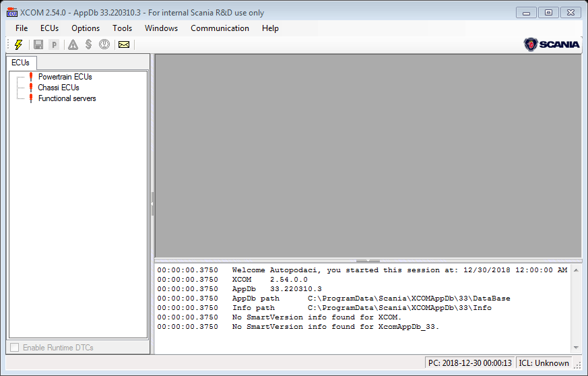Select the Functional servers tree node

pyautogui.click(x=67, y=98)
